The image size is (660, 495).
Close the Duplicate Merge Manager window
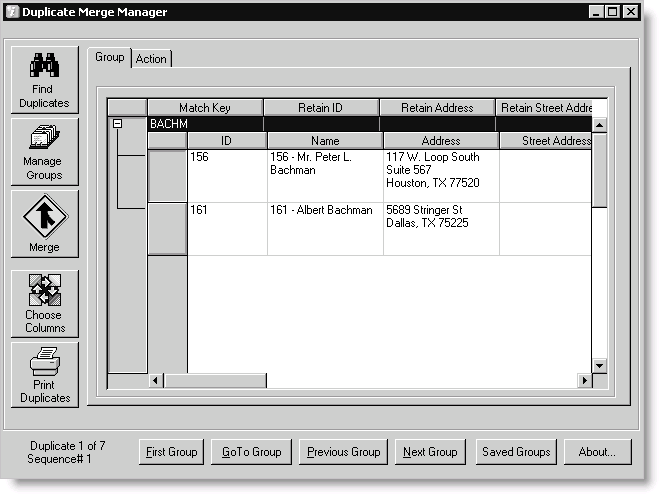tap(631, 12)
